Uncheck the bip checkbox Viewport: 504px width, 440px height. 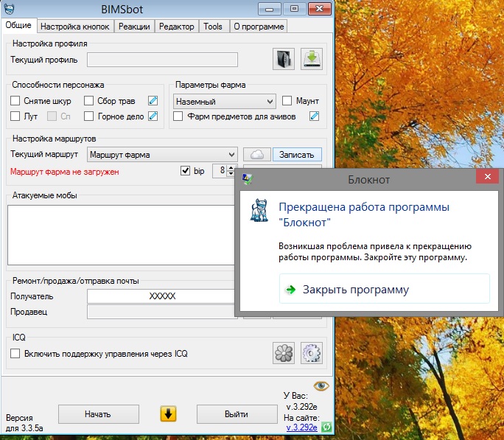(x=185, y=171)
